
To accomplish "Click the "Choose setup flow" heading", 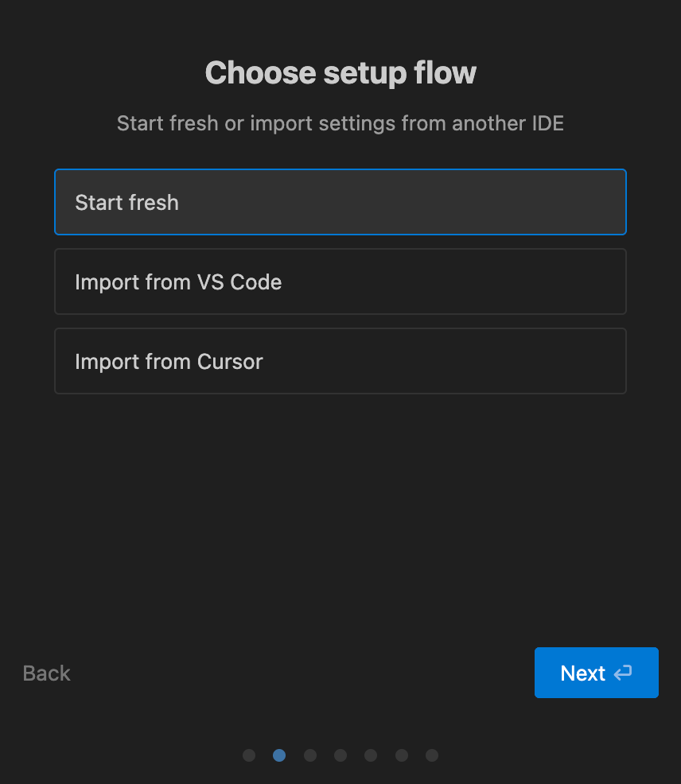I will tap(340, 73).
